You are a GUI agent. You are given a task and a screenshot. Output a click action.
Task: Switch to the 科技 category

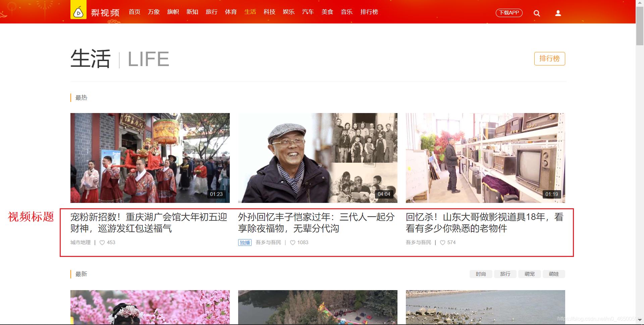(269, 12)
